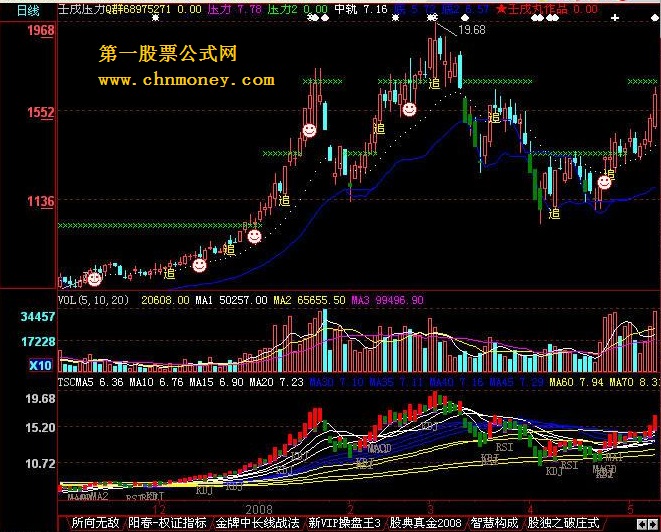Viewport: 661px width, 532px height.
Task: Click the TSCMA5 6.36 indicator title
Action: click(91, 383)
